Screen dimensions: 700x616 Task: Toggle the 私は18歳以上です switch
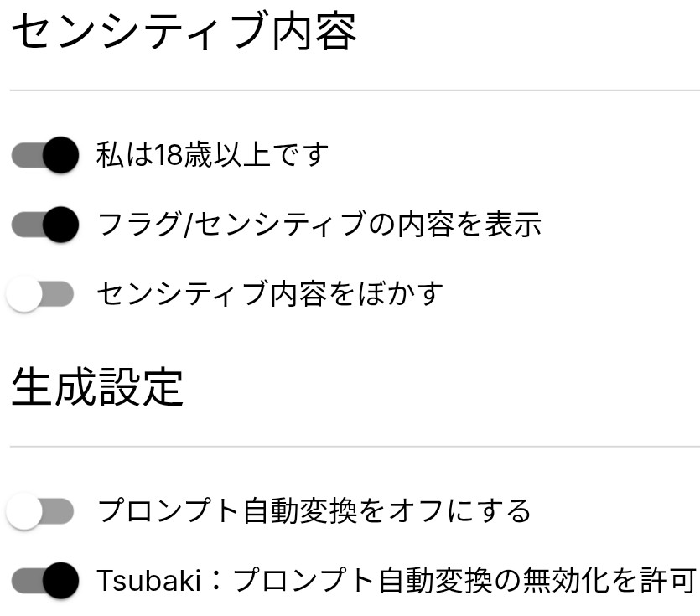44,155
